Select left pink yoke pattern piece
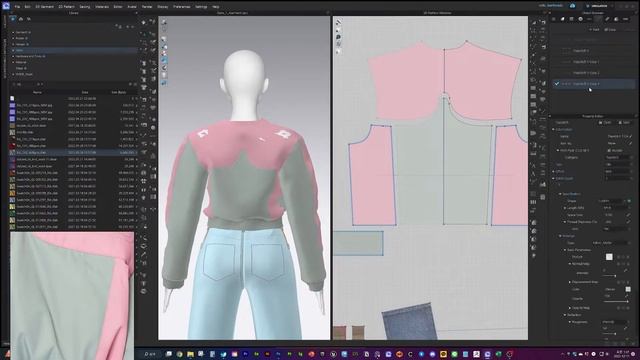 click(404, 80)
